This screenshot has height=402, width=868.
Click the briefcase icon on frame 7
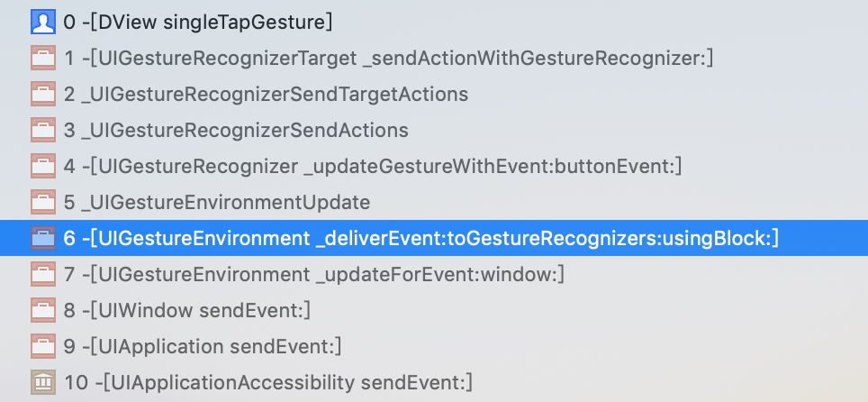pos(43,274)
